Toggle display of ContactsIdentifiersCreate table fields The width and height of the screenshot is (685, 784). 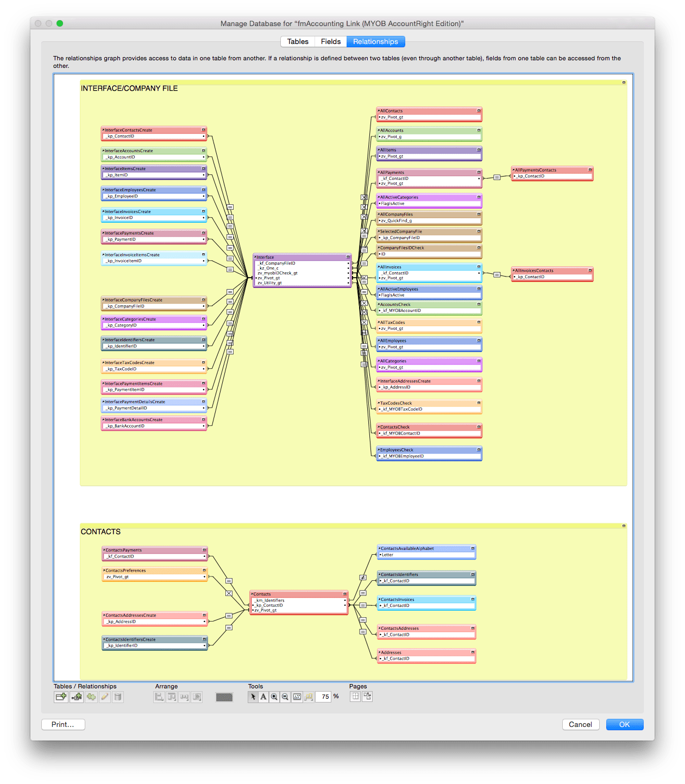(x=204, y=639)
